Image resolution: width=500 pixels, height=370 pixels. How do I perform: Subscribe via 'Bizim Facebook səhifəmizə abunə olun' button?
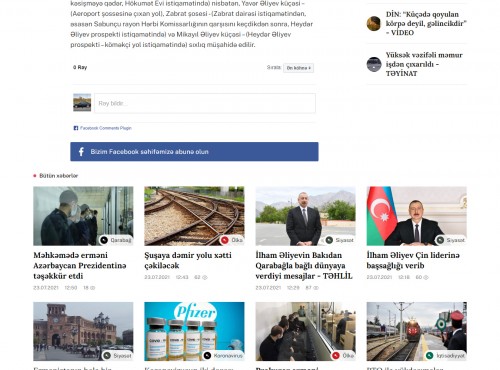pos(194,152)
